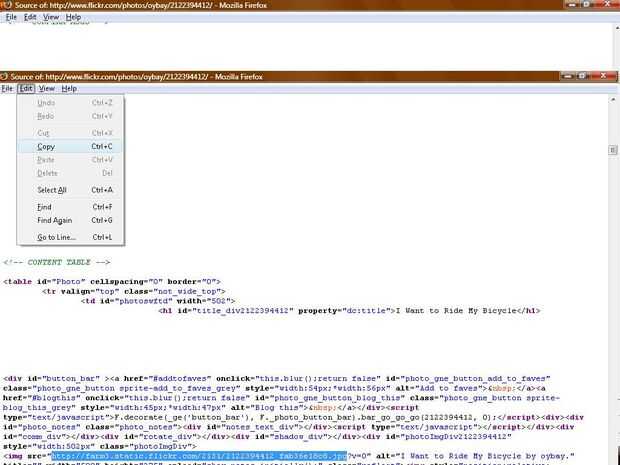Viewport: 620px width, 465px height.
Task: Open the File menu in front window
Action: pyautogui.click(x=7, y=89)
